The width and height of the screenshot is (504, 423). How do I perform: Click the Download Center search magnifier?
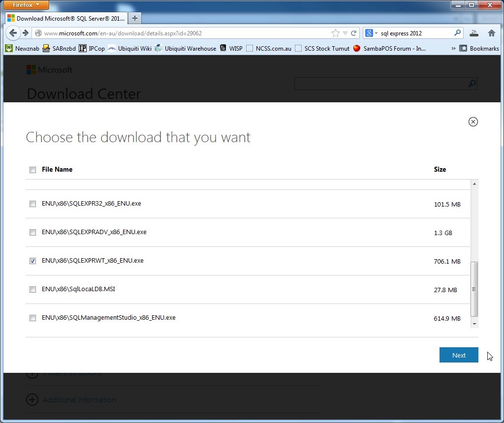pyautogui.click(x=471, y=84)
